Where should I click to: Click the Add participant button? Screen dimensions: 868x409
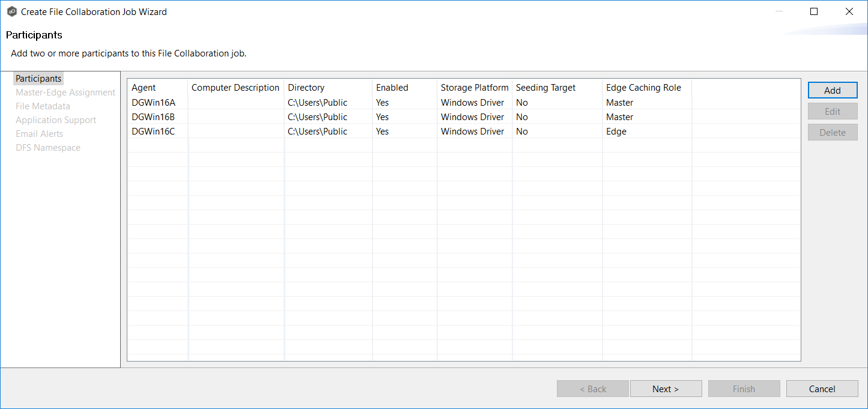(832, 90)
